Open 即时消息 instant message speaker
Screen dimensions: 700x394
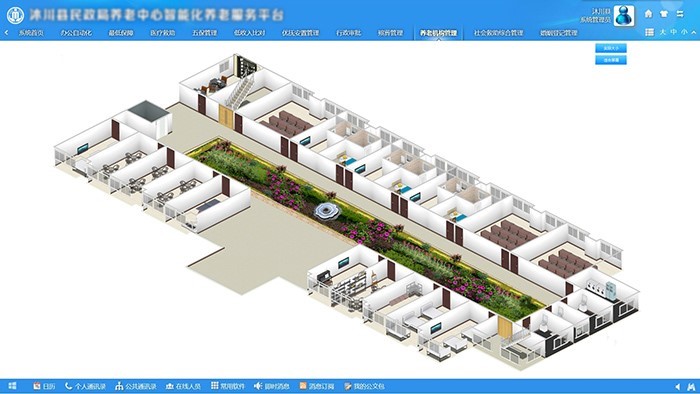pos(271,386)
